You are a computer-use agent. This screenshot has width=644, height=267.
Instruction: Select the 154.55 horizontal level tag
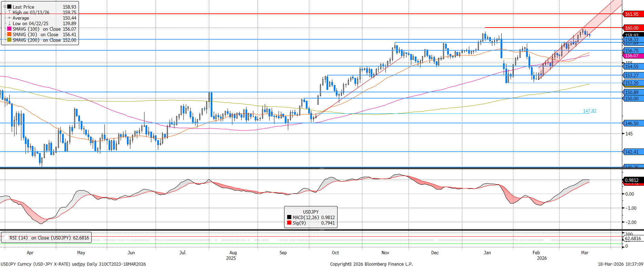(633, 66)
